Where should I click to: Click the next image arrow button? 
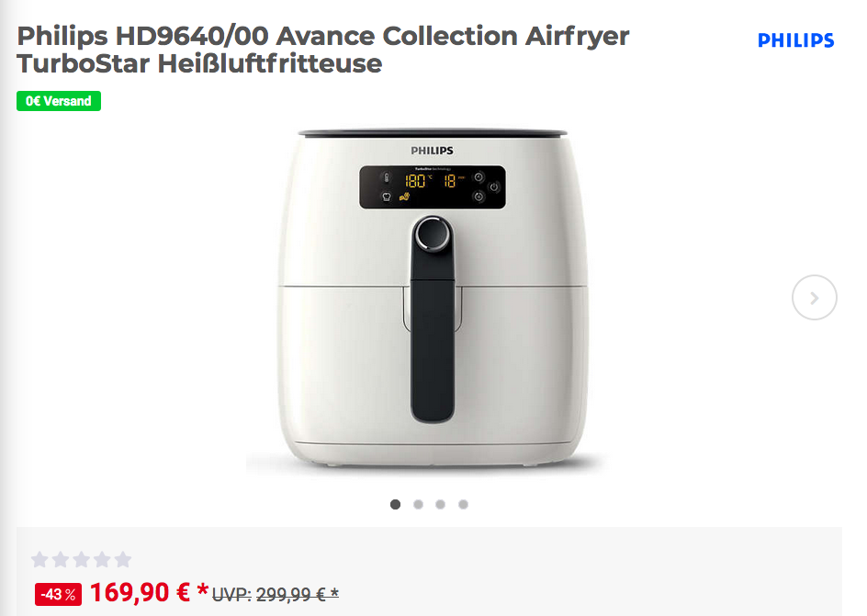tap(814, 297)
